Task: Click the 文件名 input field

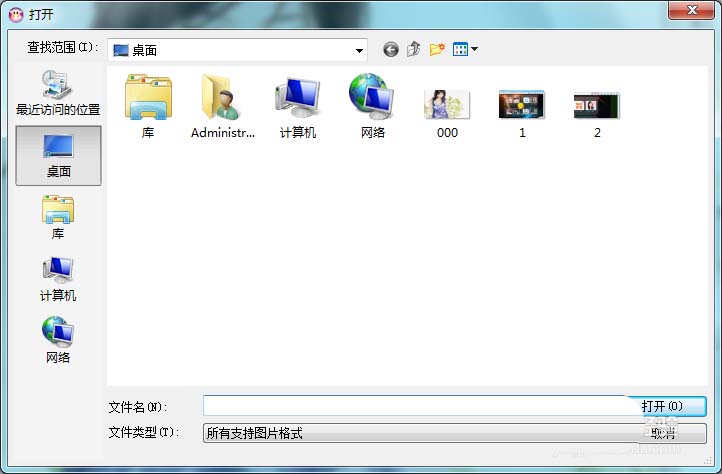Action: coord(419,406)
